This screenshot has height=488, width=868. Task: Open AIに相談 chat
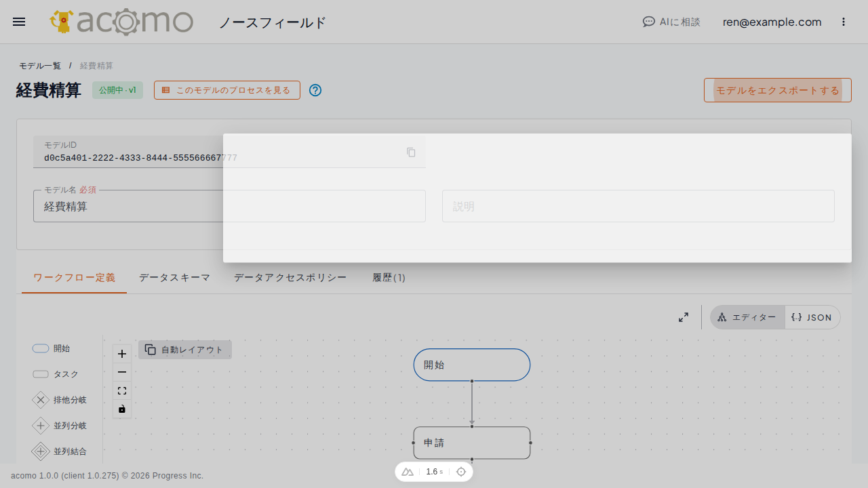pyautogui.click(x=671, y=22)
